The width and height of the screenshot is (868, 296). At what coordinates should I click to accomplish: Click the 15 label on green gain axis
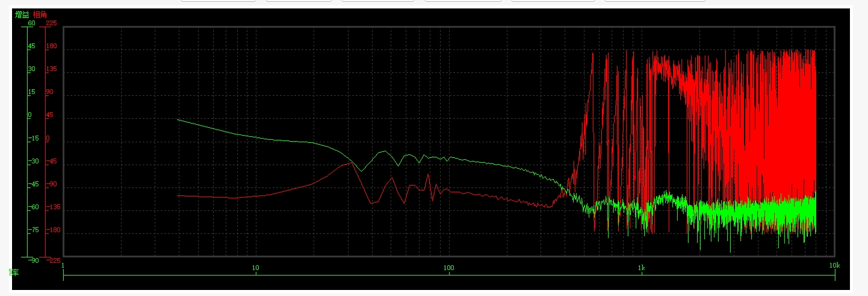(x=31, y=92)
